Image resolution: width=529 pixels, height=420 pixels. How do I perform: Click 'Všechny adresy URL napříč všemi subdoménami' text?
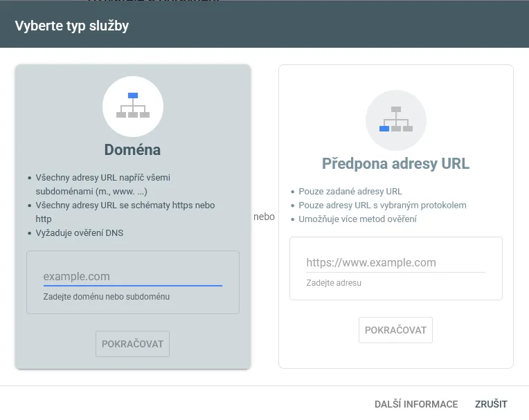pos(103,184)
